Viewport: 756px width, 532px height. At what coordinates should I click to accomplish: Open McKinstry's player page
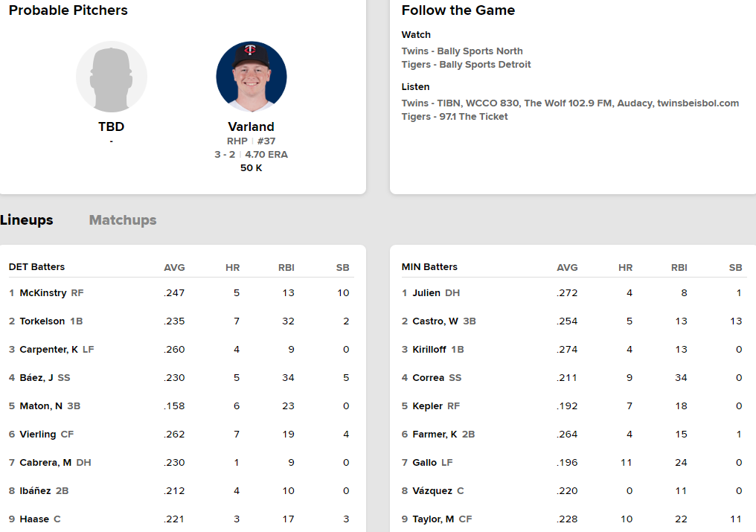(x=43, y=293)
